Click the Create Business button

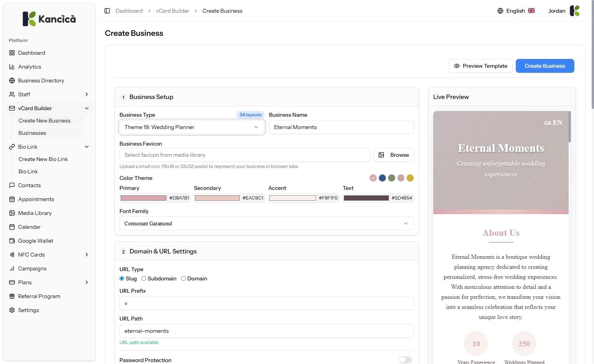click(545, 66)
